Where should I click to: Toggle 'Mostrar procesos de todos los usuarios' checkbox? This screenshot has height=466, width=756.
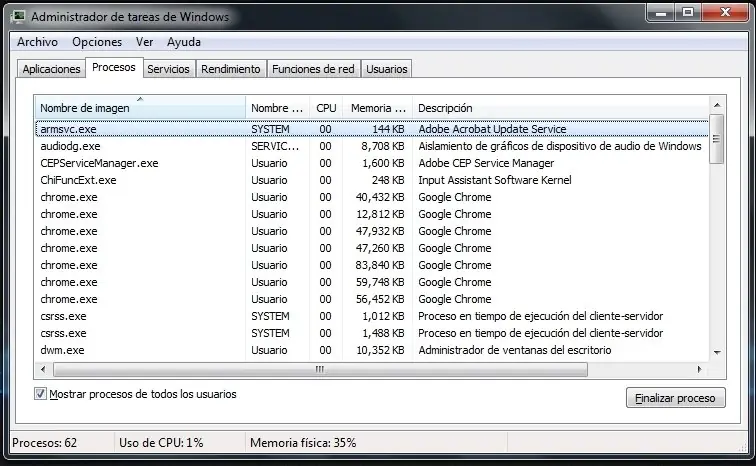pos(40,394)
